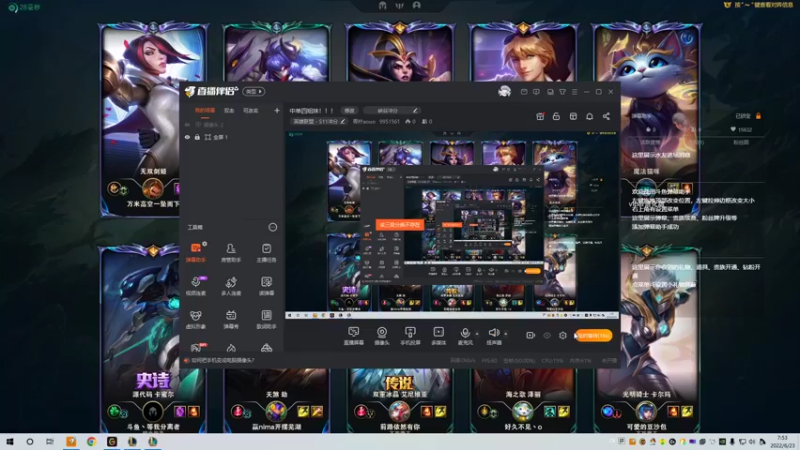Expand the microphone options arrow
Viewport: 800px width, 450px height.
[x=477, y=334]
